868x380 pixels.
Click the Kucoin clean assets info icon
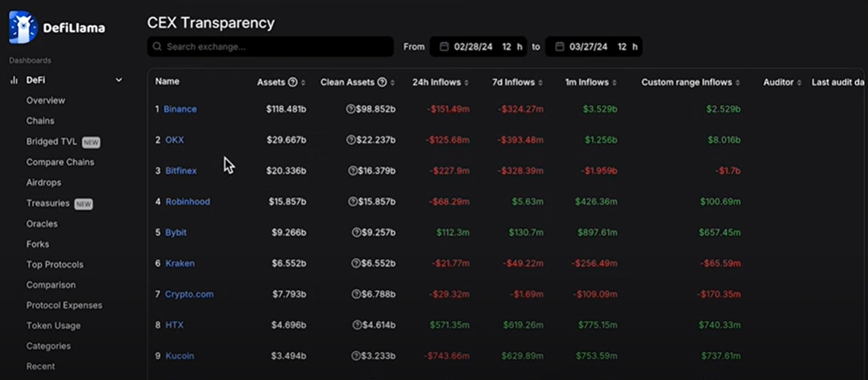pos(356,356)
